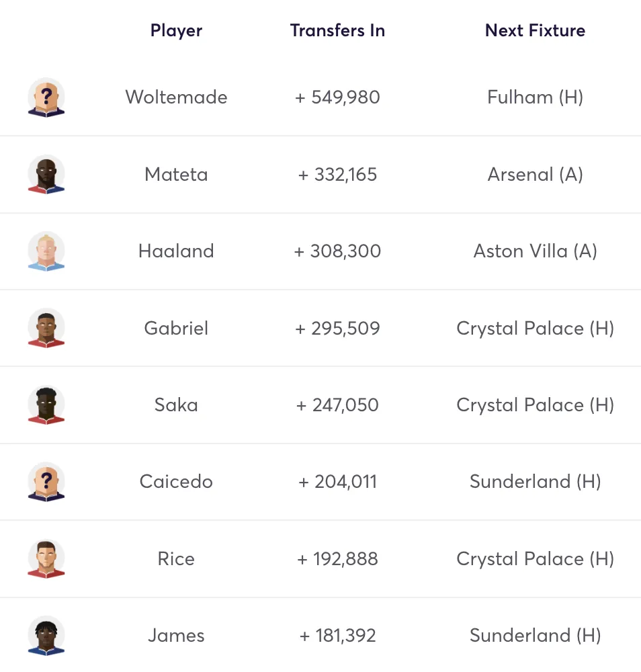The width and height of the screenshot is (641, 672).
Task: Click Haaland's Aston Villa (A) fixture
Action: pos(535,251)
